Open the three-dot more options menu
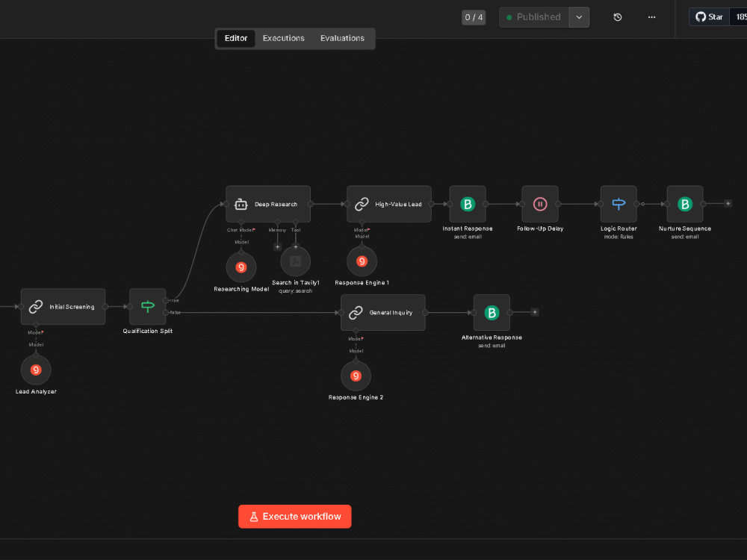This screenshot has height=560, width=747. coord(651,17)
